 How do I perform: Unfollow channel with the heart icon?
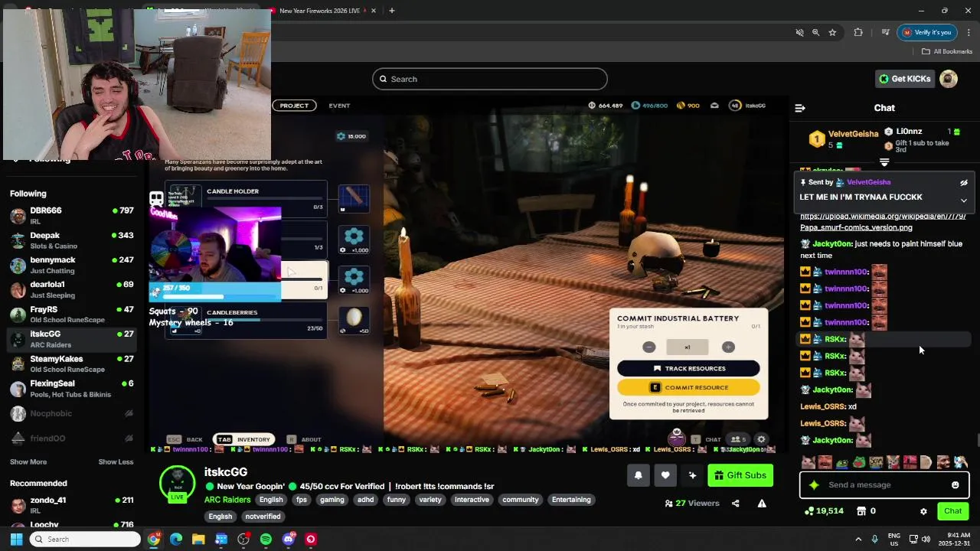[665, 475]
